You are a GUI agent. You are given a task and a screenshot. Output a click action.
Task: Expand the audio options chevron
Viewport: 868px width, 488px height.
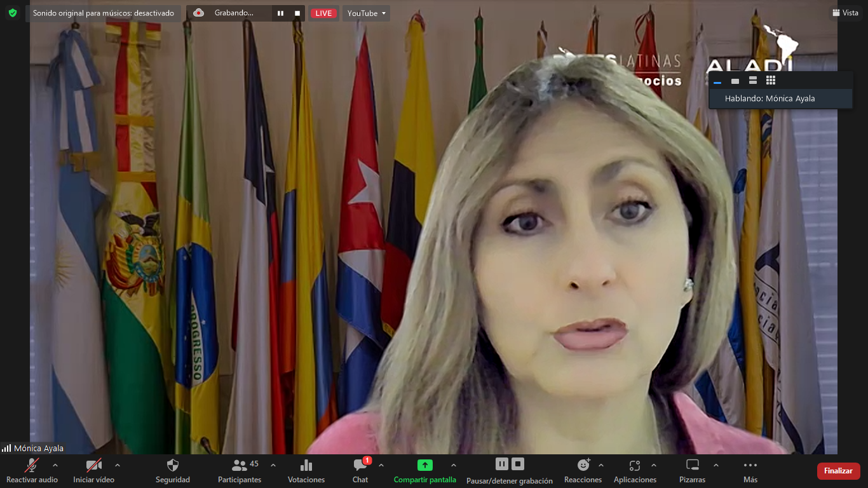pyautogui.click(x=55, y=465)
